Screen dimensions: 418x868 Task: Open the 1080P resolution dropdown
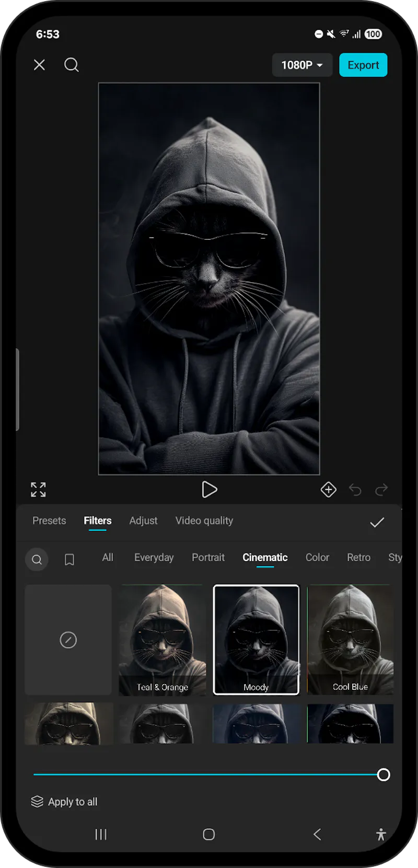click(x=302, y=65)
